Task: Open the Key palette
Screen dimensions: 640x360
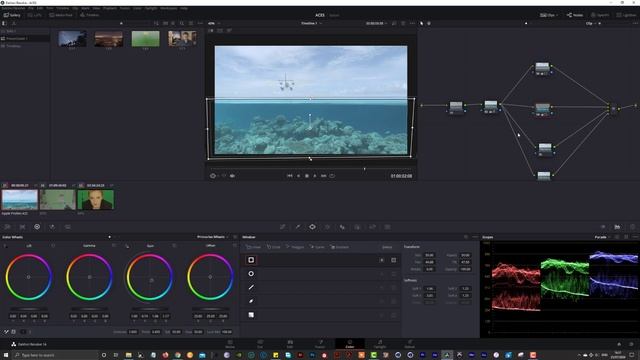Action: [x=357, y=227]
